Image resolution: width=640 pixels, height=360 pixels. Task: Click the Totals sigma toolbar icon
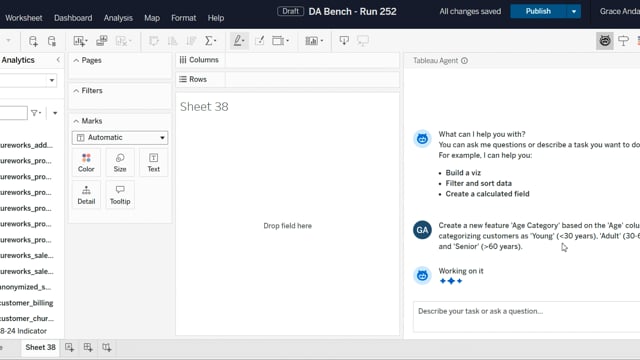point(210,40)
